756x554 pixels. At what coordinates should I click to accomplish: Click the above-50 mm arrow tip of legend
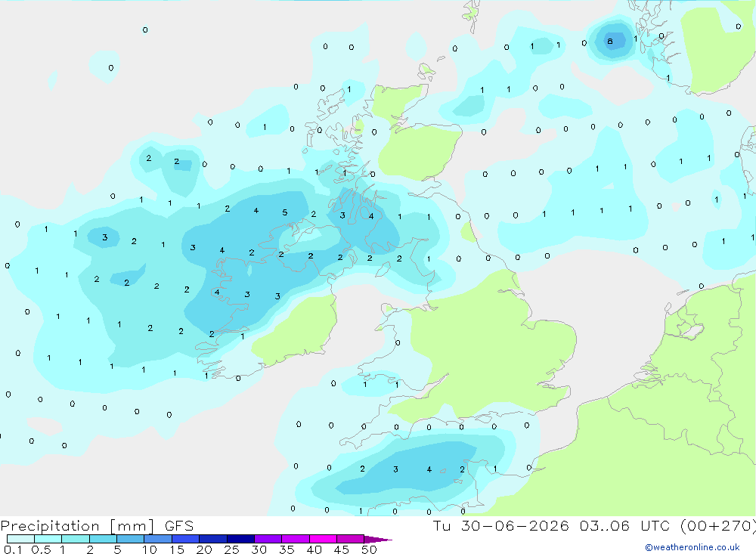[377, 540]
